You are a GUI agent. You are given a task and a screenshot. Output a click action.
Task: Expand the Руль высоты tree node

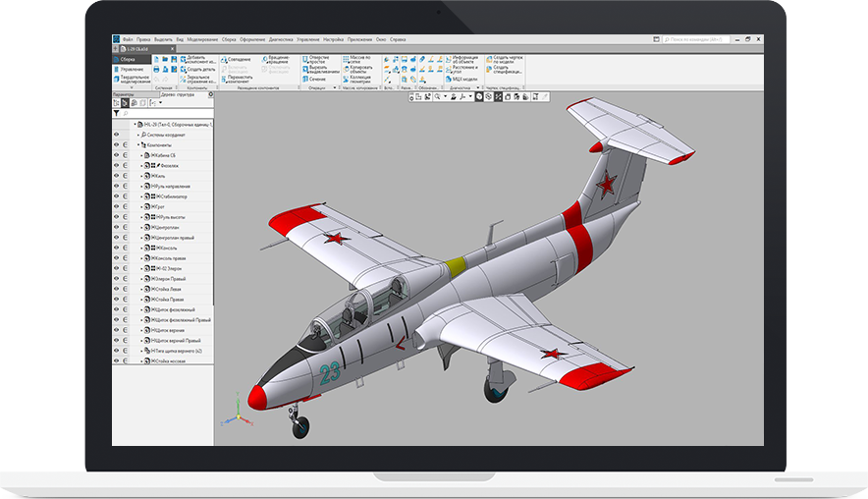tap(141, 217)
